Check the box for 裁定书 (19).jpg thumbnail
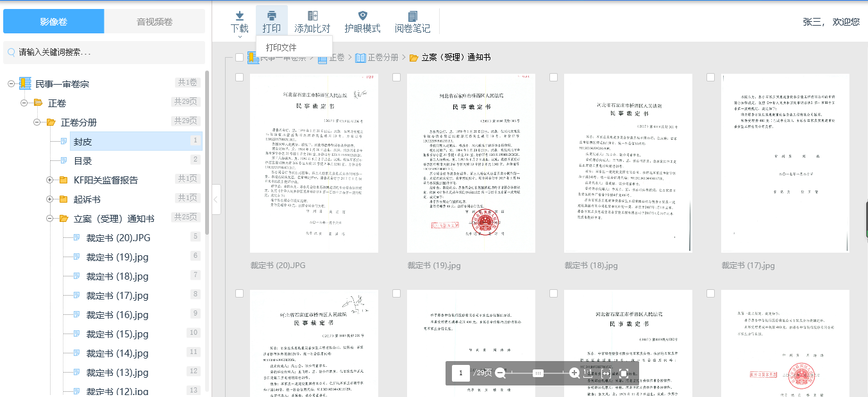The width and height of the screenshot is (868, 397). 397,77
